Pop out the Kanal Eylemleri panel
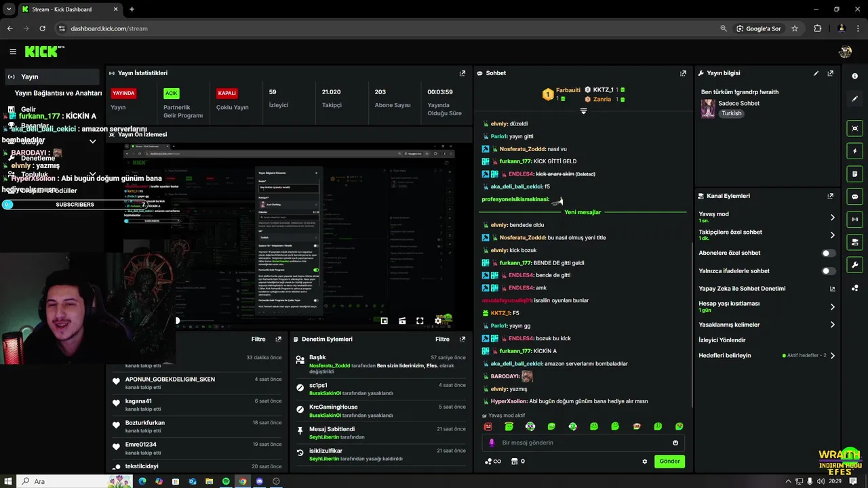 830,196
